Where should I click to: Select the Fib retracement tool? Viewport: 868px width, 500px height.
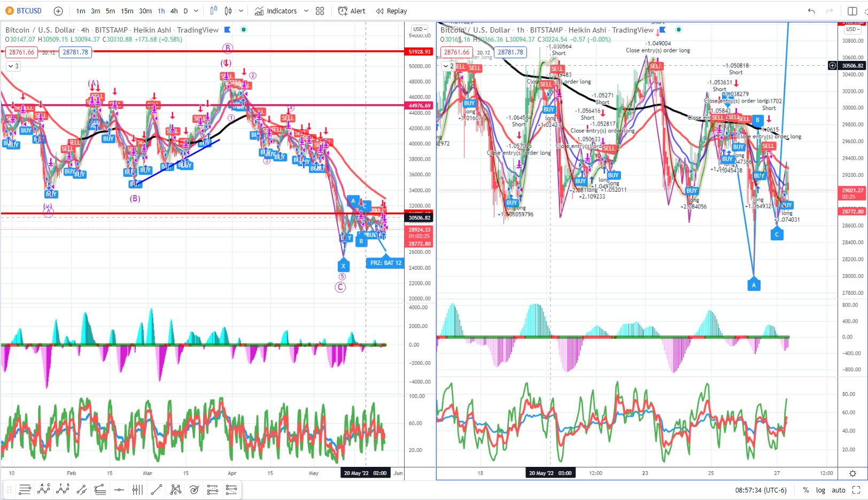(x=213, y=489)
